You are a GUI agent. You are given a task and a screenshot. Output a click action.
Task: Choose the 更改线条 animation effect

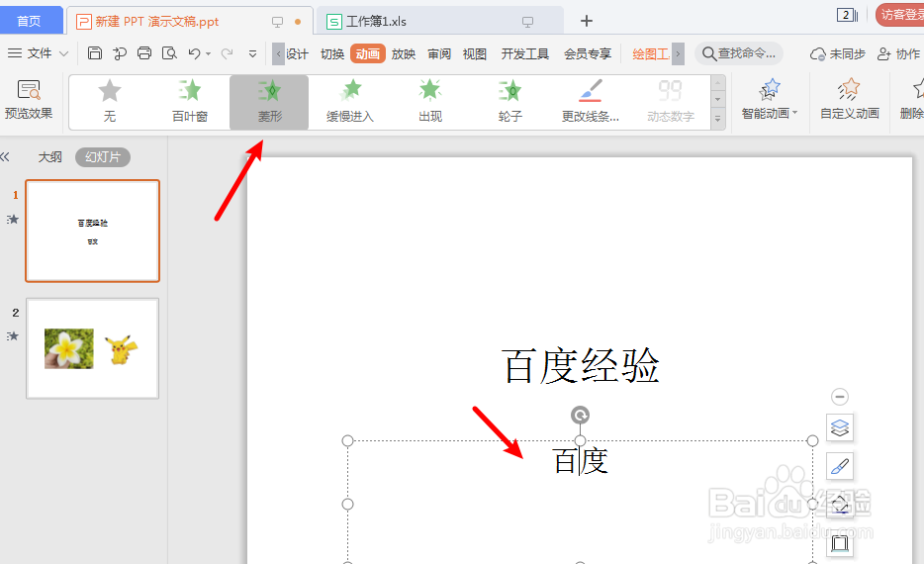point(590,101)
